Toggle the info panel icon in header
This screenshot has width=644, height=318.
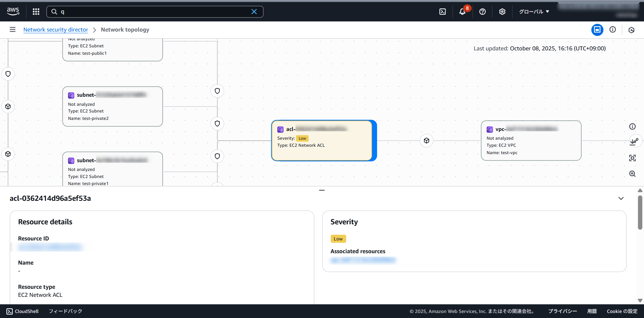click(612, 30)
